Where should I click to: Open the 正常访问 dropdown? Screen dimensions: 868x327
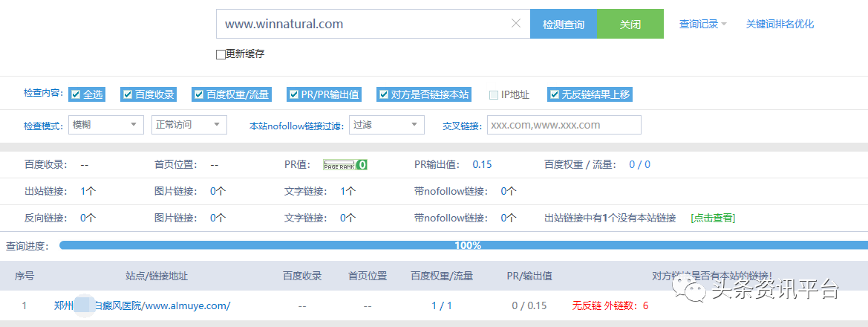click(189, 125)
